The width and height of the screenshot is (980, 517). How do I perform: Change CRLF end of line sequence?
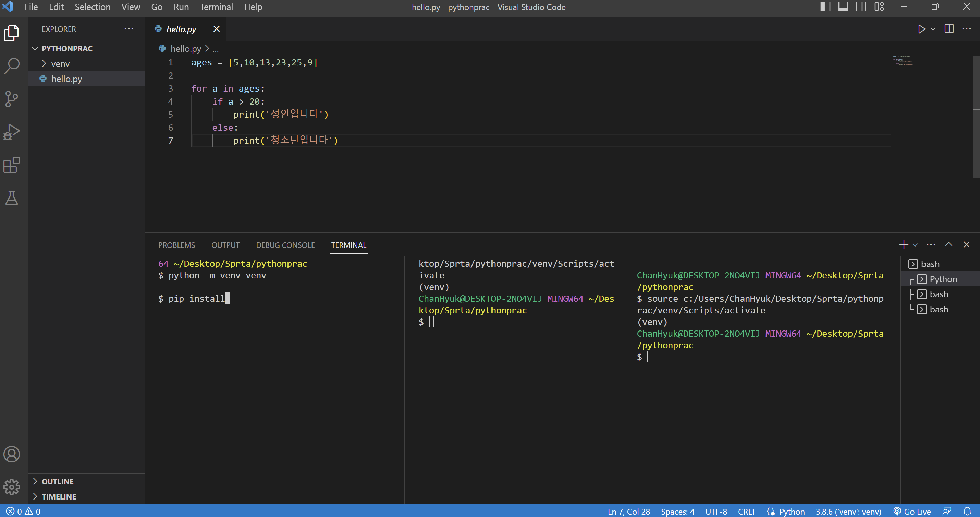point(747,511)
